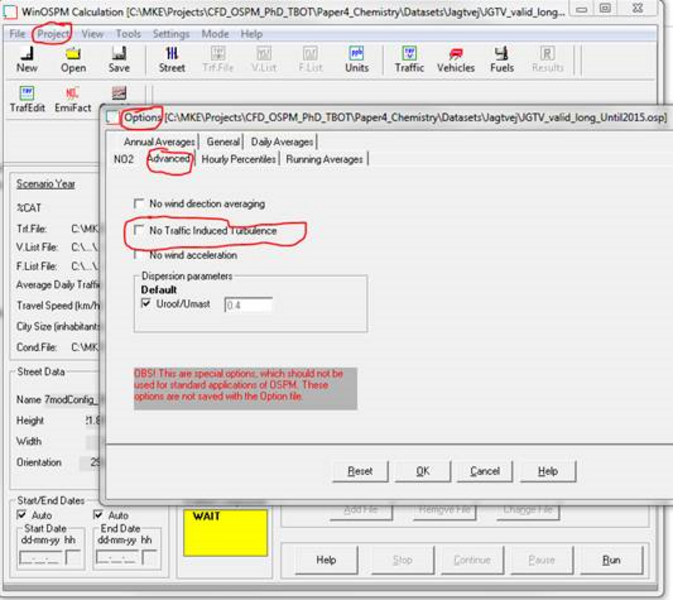Open the Fuels toolbar icon
The height and width of the screenshot is (600, 673).
501,58
